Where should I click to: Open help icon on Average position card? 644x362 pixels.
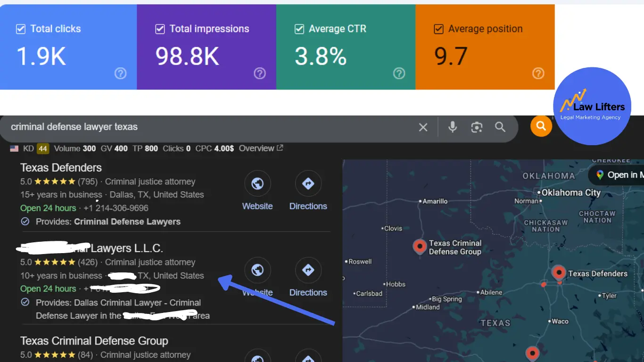pos(538,73)
